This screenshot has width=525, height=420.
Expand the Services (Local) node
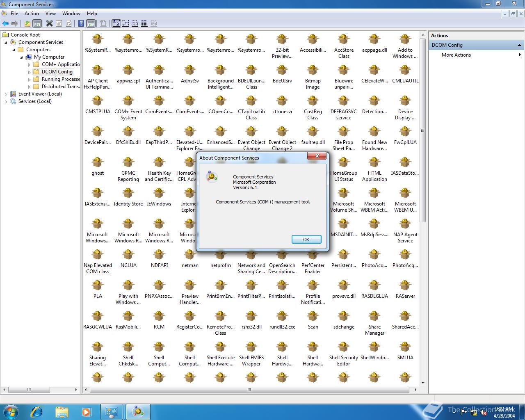pos(6,101)
